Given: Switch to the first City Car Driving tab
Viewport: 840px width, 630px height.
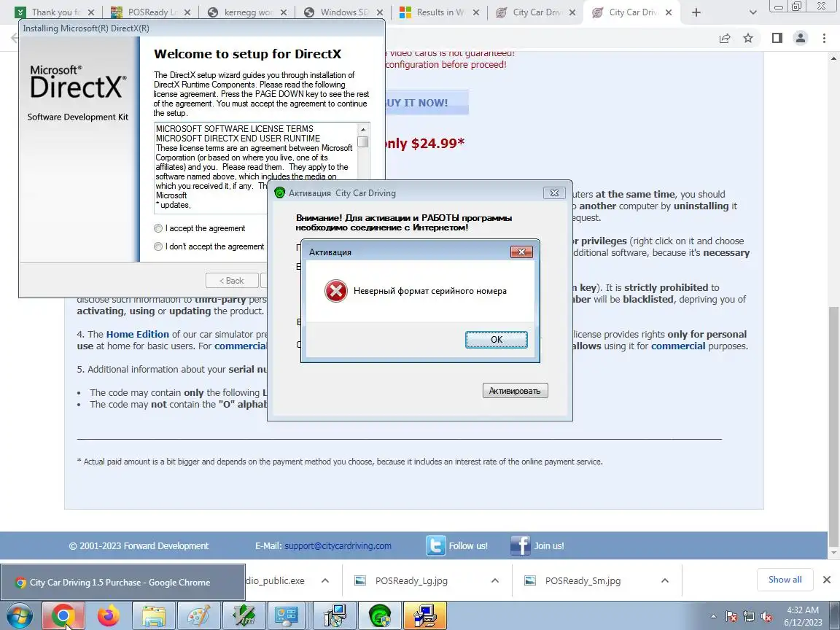Looking at the screenshot, I should coord(536,12).
